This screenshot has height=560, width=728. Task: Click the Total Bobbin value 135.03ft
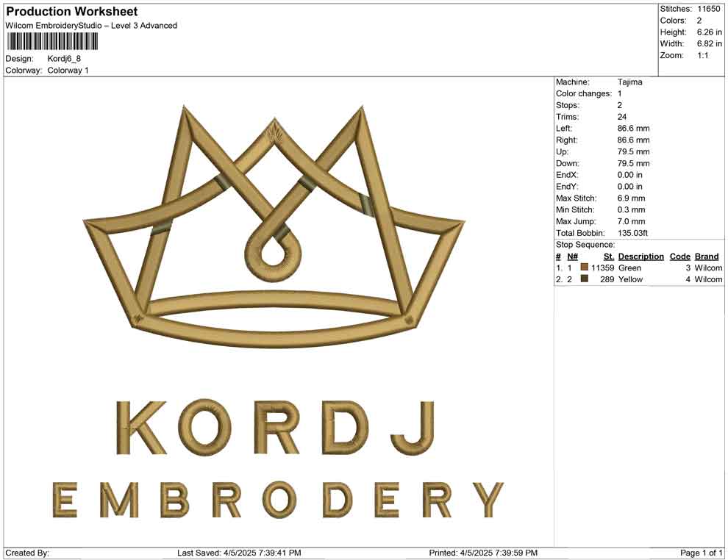(x=632, y=233)
